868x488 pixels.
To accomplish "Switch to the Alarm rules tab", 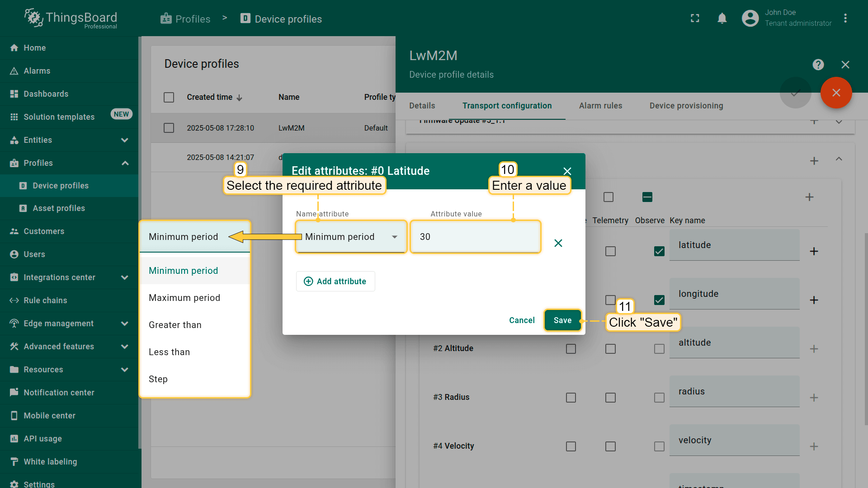I will pyautogui.click(x=600, y=106).
